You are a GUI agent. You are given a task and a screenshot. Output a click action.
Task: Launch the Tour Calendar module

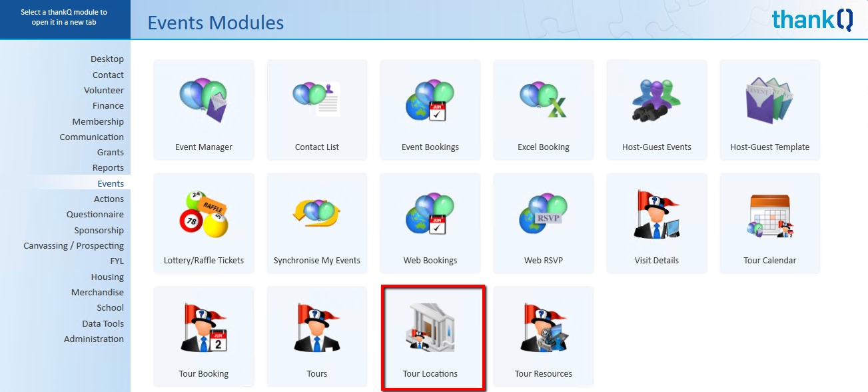click(x=770, y=215)
